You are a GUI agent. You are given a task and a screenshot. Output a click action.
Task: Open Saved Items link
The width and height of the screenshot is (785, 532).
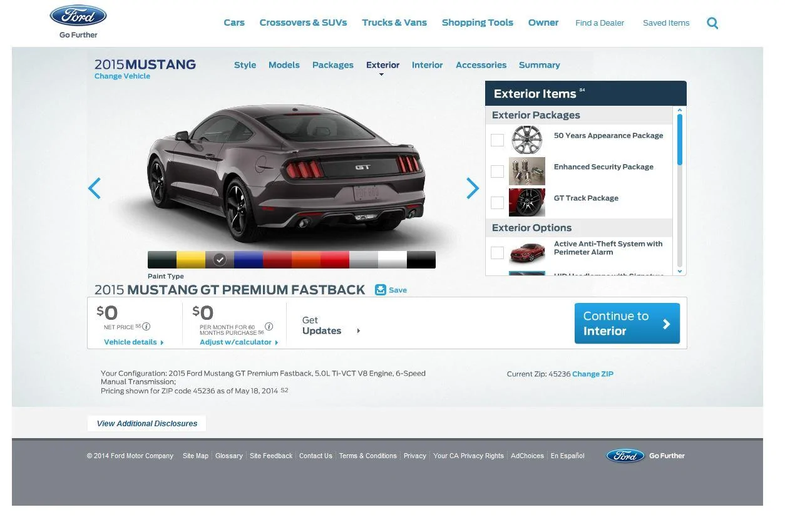pos(666,23)
